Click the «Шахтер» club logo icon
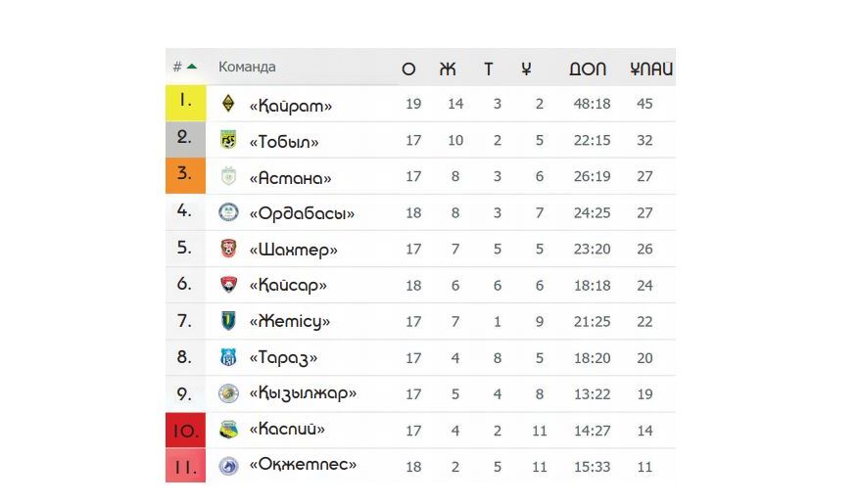This screenshot has height=504, width=859. [x=228, y=249]
